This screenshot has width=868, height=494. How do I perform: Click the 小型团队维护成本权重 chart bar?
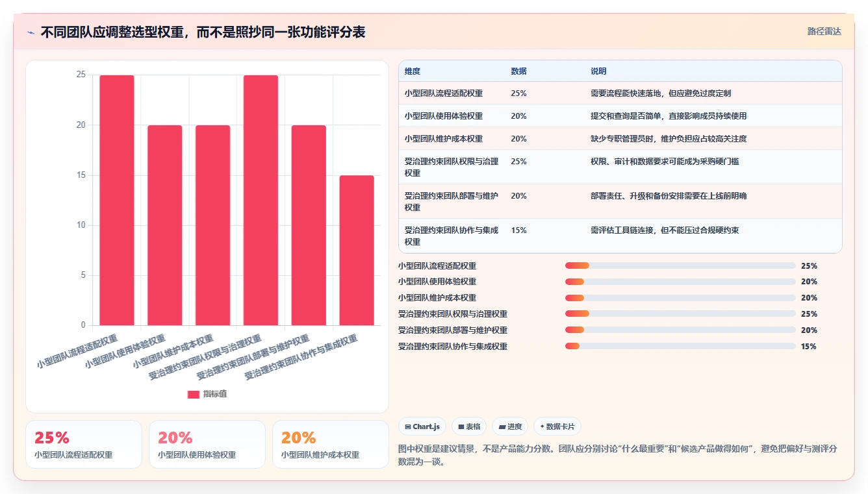coord(213,225)
